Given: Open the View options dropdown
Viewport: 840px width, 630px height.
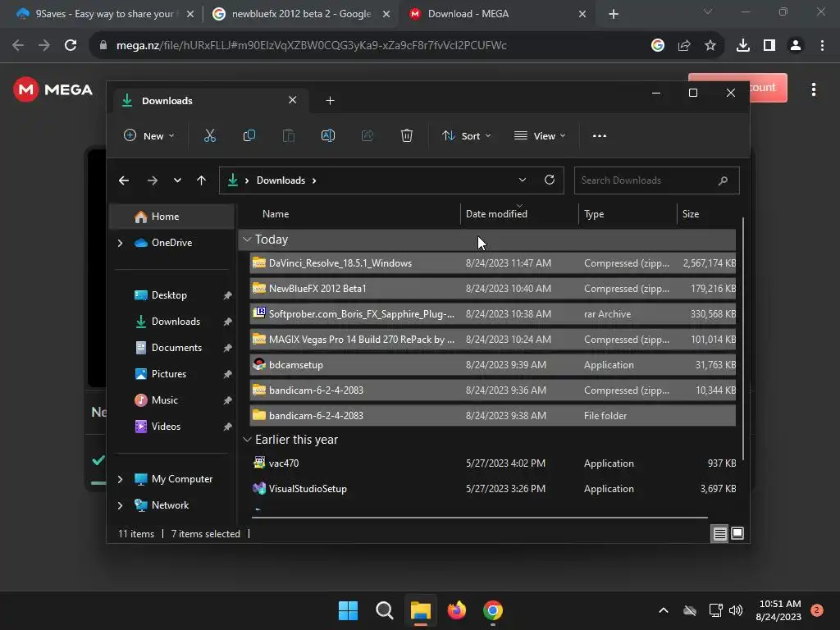Looking at the screenshot, I should (x=540, y=136).
